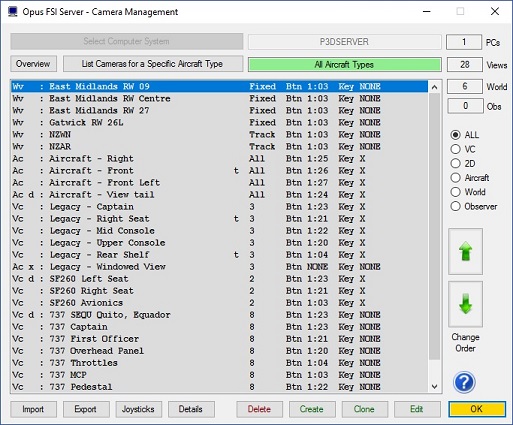Select the Aircraft - Front Left row
Screen dimensions: 513x425
click(220, 183)
